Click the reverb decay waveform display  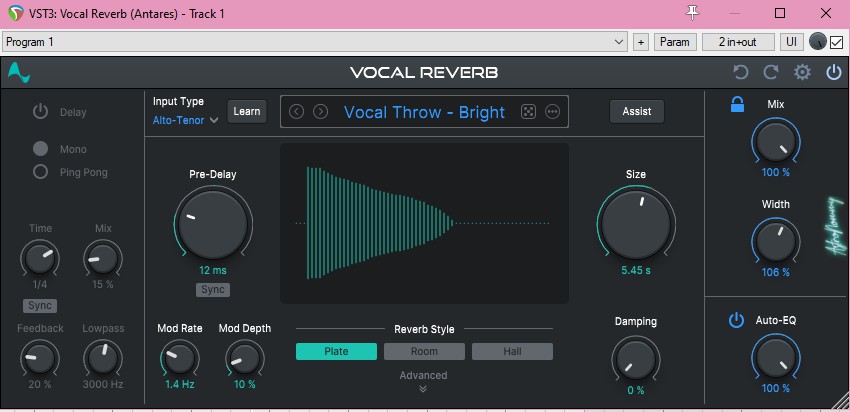[424, 223]
